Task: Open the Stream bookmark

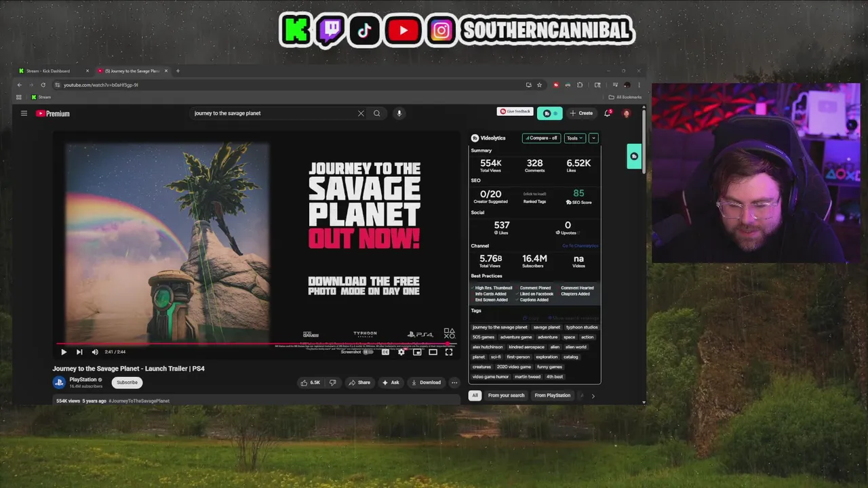Action: (40, 97)
